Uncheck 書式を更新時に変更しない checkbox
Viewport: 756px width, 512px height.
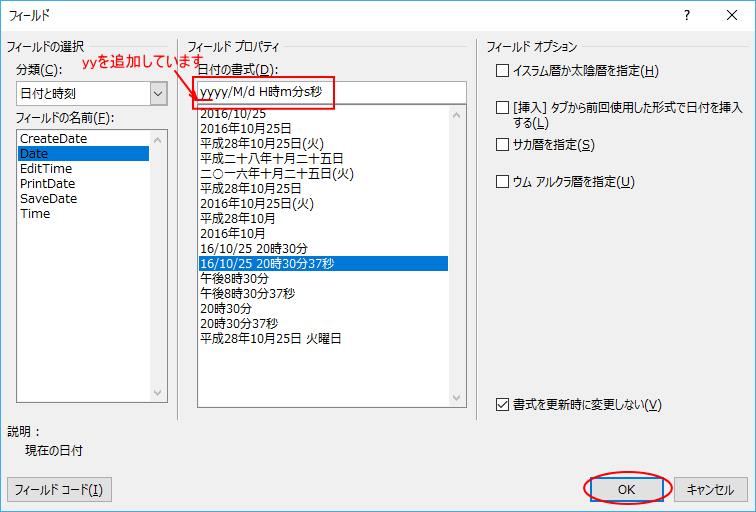(502, 404)
